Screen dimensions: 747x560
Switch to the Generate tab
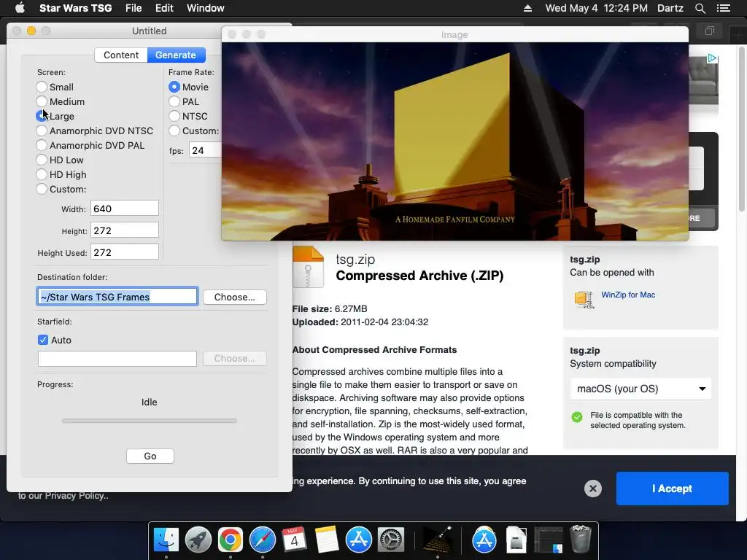tap(176, 55)
